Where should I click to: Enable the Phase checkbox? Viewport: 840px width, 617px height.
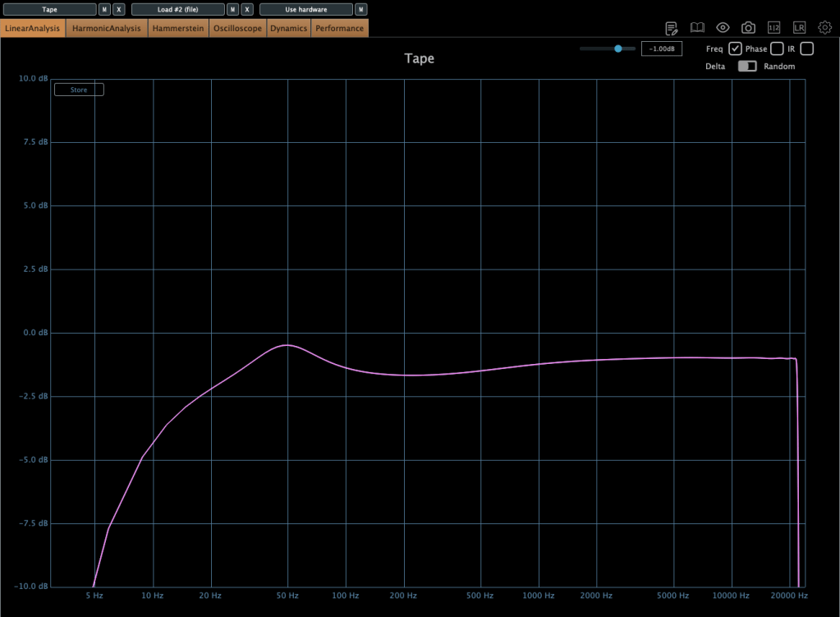point(777,49)
